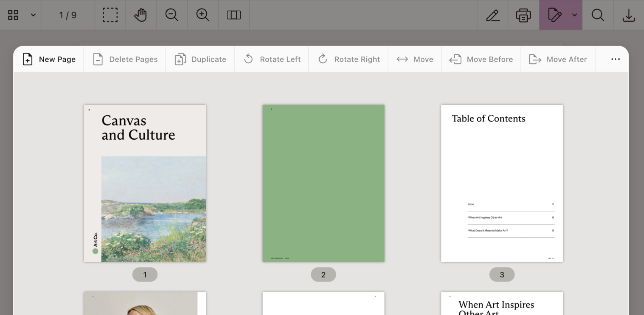This screenshot has height=315, width=644.
Task: Click the page number 1/9 field
Action: point(68,15)
